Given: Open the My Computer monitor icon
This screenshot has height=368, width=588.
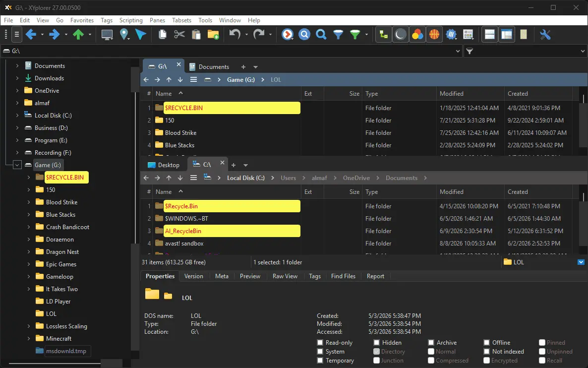Looking at the screenshot, I should point(107,35).
